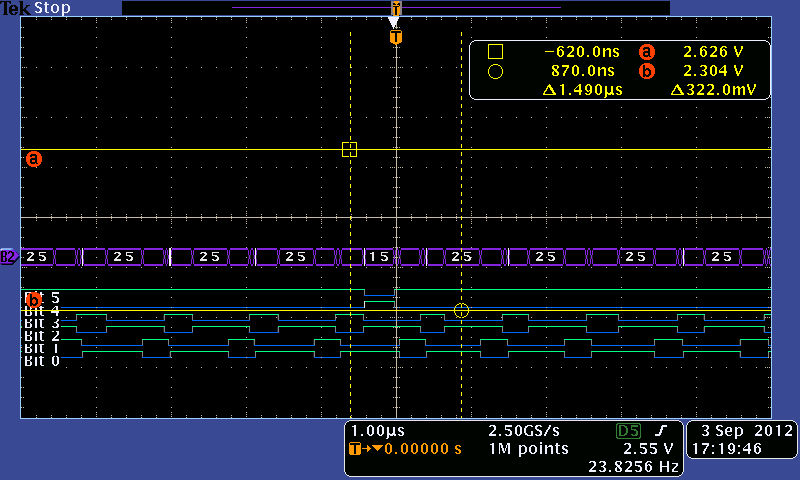Click the 2.626 V cursor readout

(x=713, y=52)
